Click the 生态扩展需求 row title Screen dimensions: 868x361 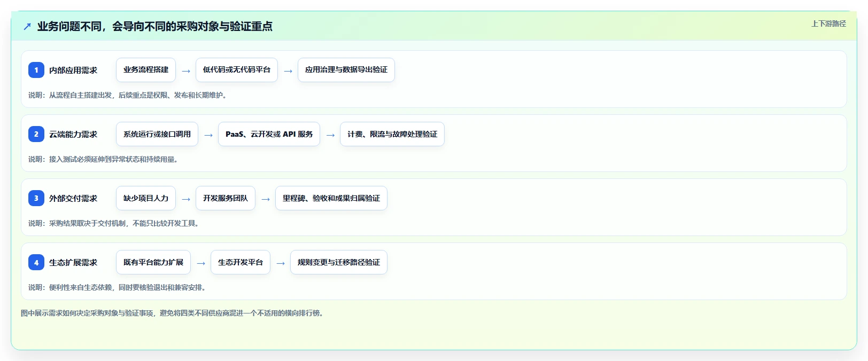point(73,262)
